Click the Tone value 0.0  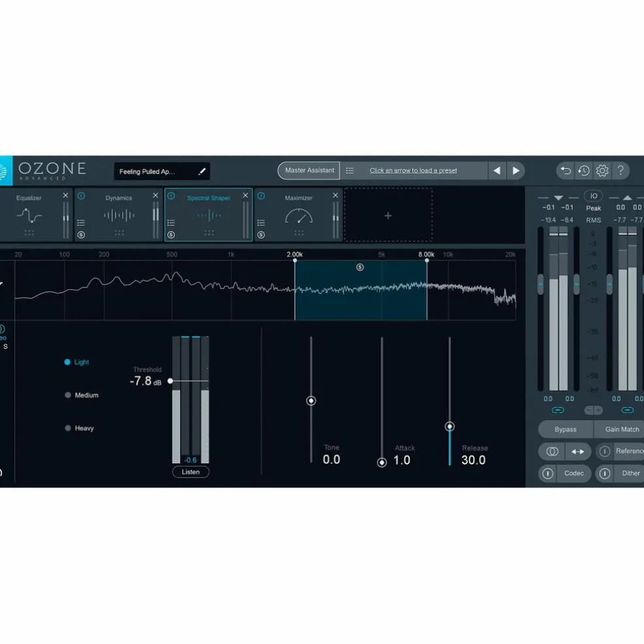(331, 459)
